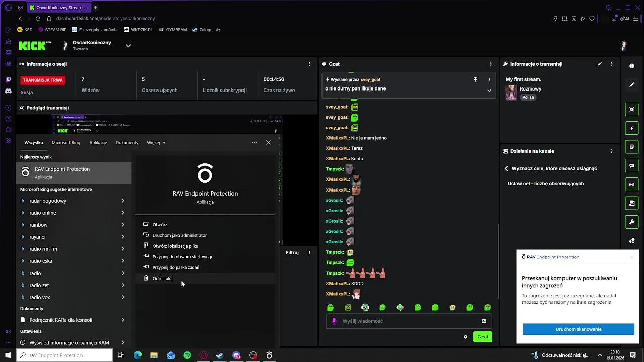Open Discord from the Opera sidebar
Viewport: 644px width, 362px height.
8,91
